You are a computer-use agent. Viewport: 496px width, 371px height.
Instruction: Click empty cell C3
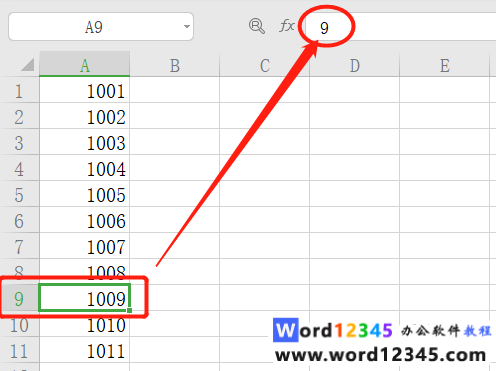(265, 142)
